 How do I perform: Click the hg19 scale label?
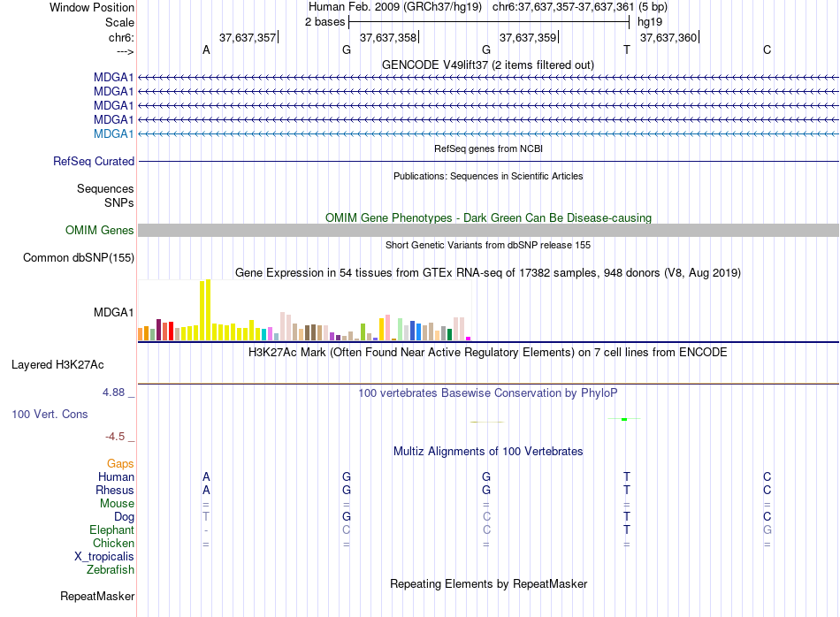click(650, 22)
